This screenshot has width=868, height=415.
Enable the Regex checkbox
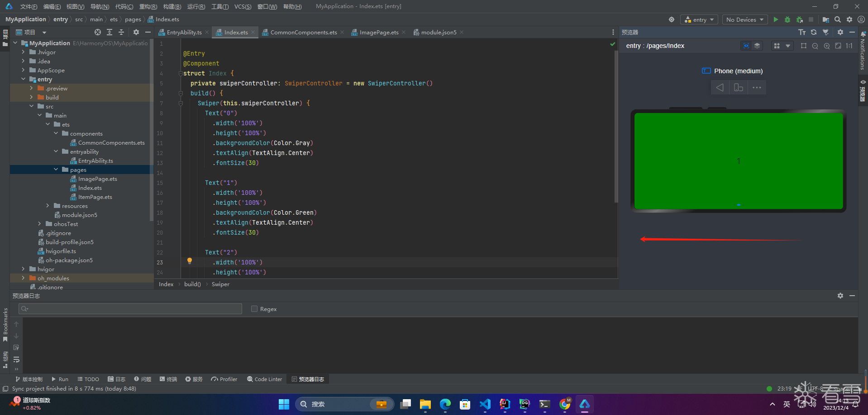[254, 309]
